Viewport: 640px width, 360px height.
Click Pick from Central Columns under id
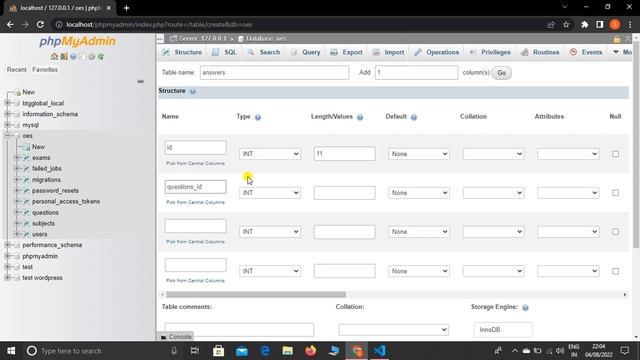[x=196, y=164]
